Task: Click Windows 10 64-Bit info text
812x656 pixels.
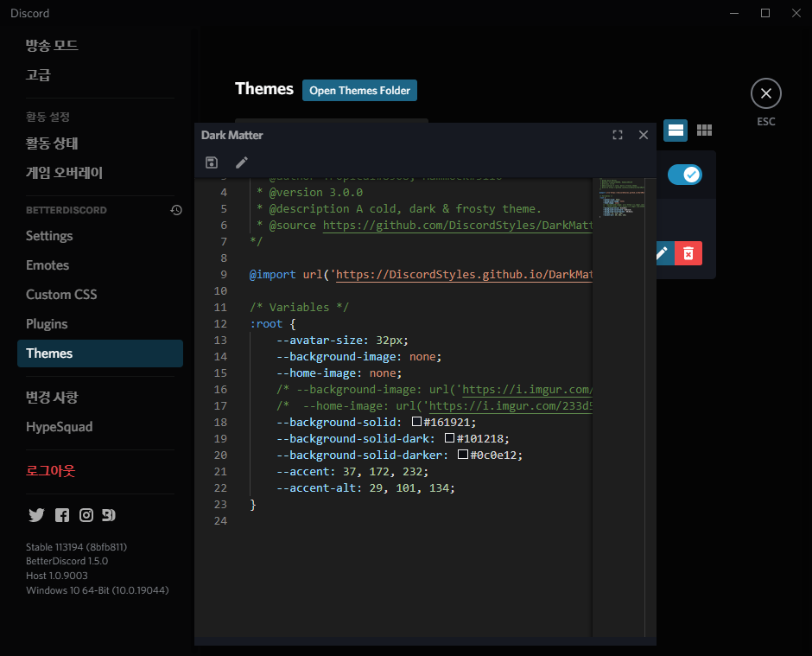Action: pyautogui.click(x=98, y=590)
